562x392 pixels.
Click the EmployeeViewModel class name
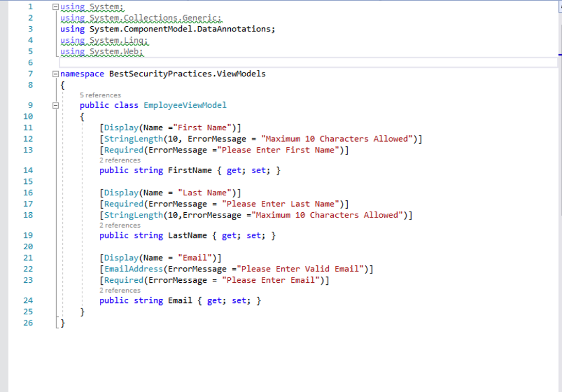(x=185, y=105)
